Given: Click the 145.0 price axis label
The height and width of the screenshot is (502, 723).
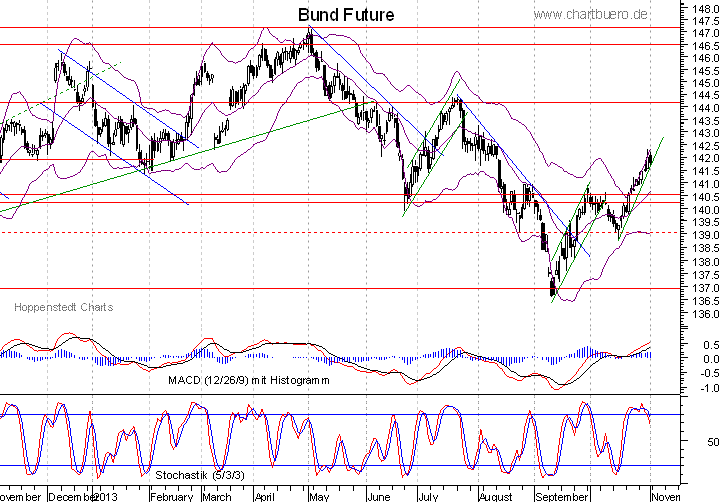Looking at the screenshot, I should pos(705,83).
